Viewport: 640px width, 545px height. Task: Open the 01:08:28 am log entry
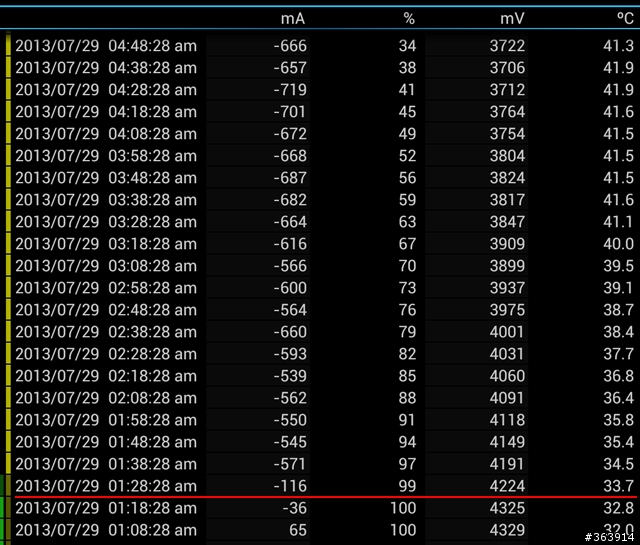(320, 531)
